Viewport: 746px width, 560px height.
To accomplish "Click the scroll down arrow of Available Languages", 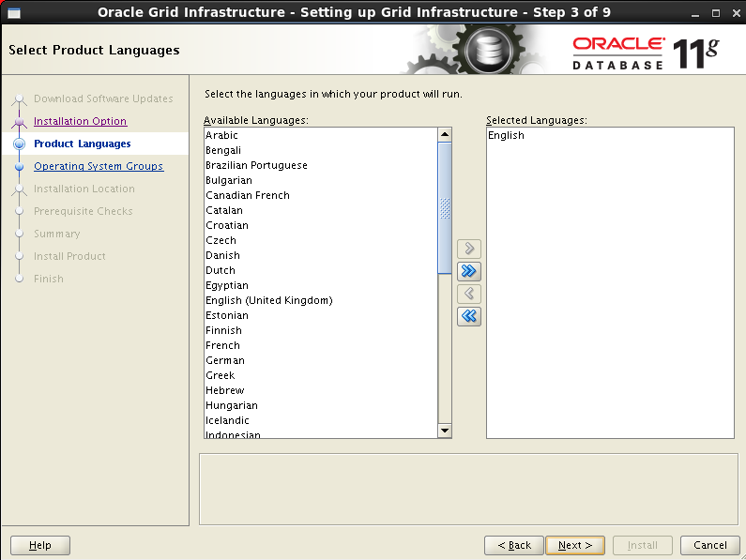I will (x=445, y=431).
